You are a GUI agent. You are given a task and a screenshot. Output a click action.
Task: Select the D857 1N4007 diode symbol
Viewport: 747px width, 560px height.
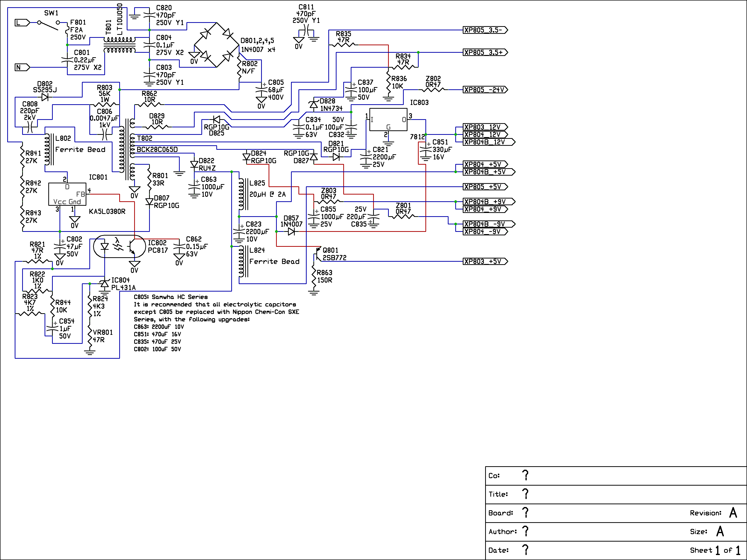291,232
